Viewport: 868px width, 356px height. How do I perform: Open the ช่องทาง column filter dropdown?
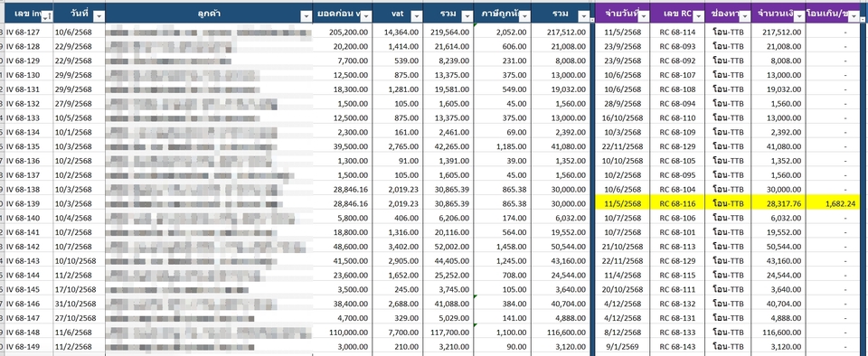pyautogui.click(x=745, y=16)
